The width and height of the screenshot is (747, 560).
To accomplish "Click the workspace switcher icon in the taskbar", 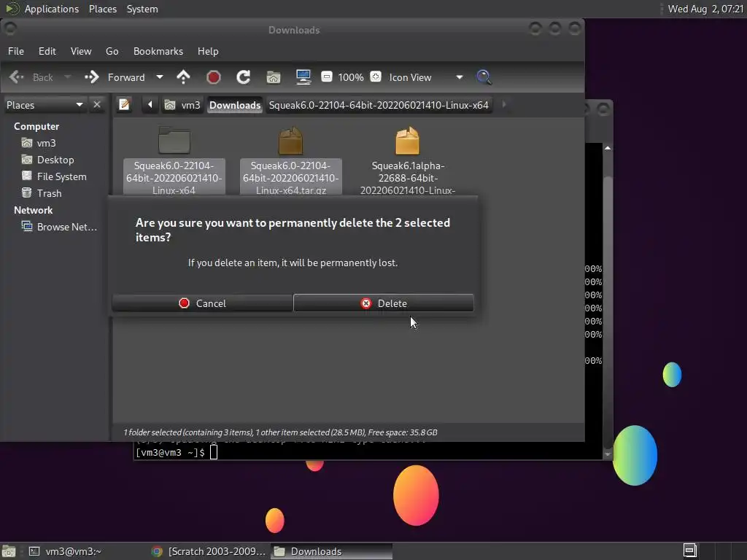I will (x=690, y=551).
